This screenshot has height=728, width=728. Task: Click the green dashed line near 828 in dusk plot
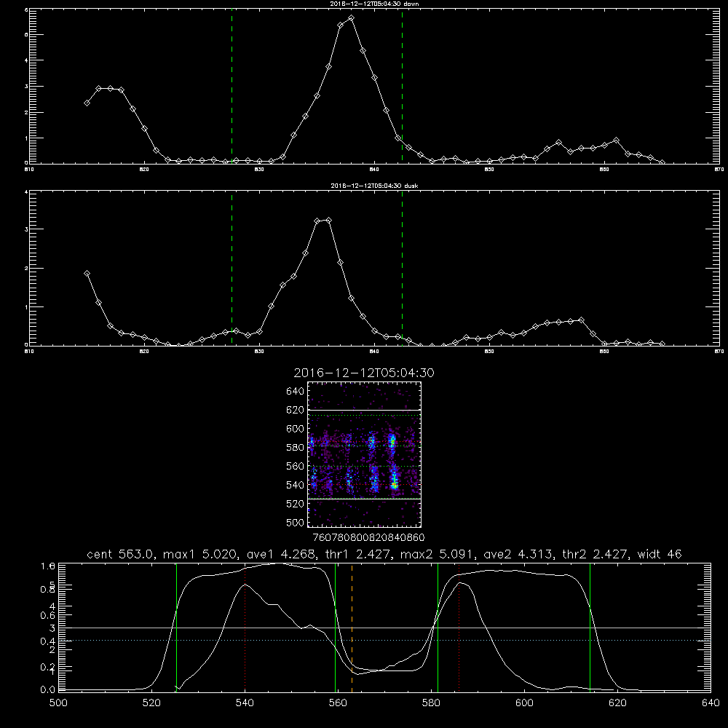232,269
